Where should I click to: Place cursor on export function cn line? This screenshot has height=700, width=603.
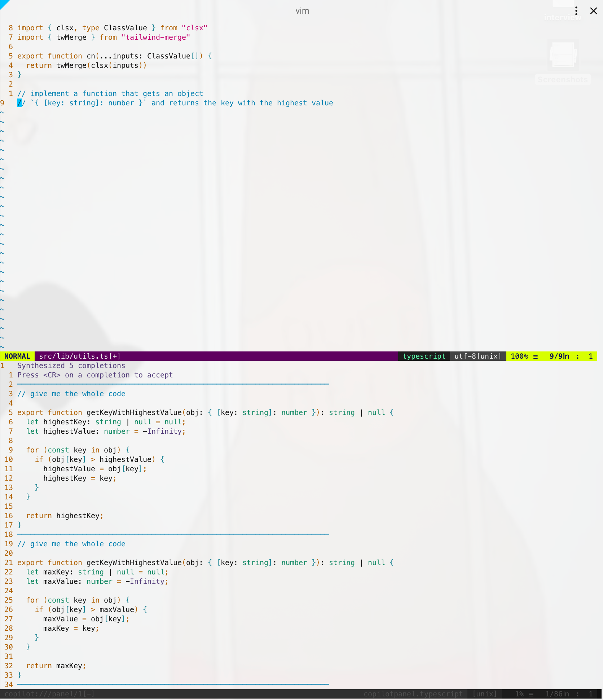[114, 56]
